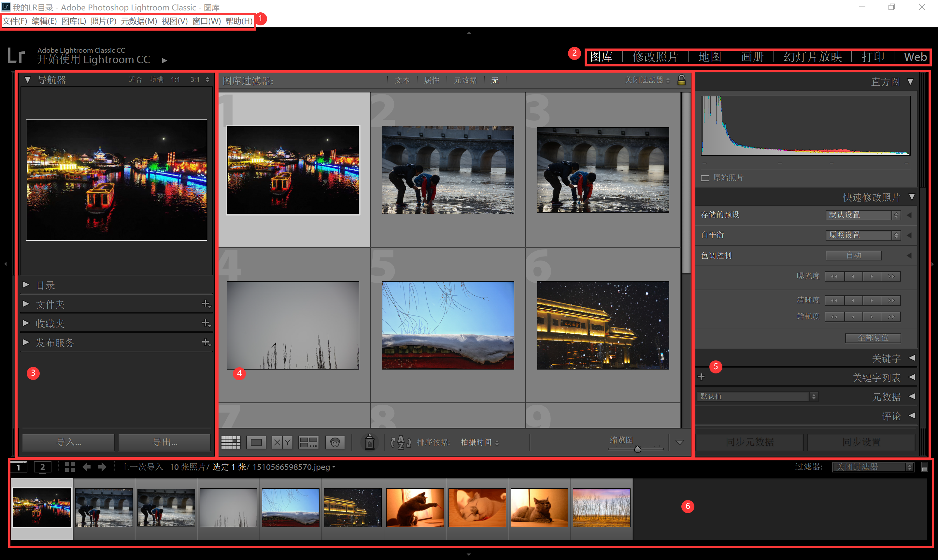Screen dimensions: 938x560
Task: Open compare view XY icon
Action: (282, 442)
